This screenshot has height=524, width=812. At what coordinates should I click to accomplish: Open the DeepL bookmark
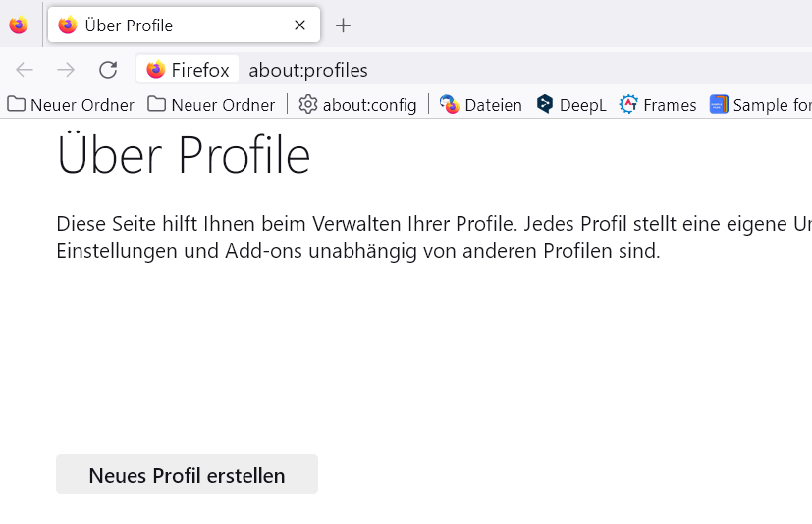coord(572,104)
